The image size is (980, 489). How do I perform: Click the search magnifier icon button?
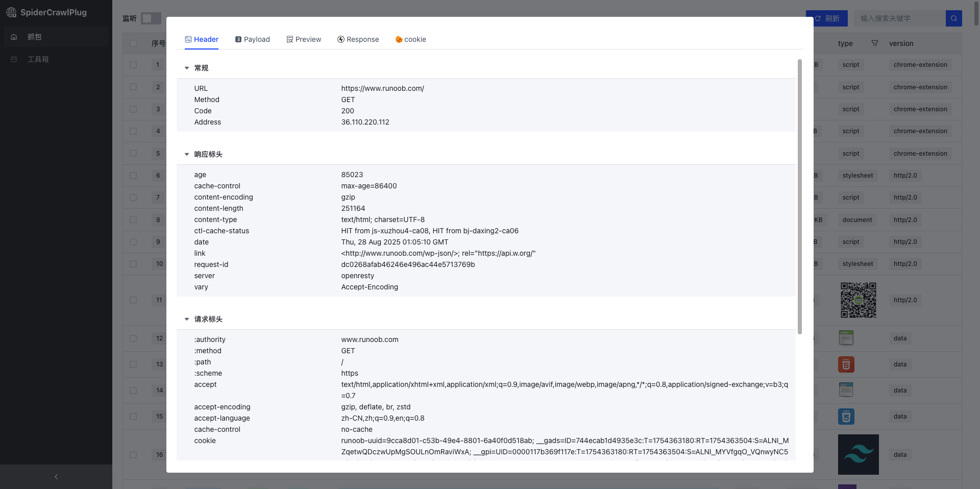tap(953, 18)
